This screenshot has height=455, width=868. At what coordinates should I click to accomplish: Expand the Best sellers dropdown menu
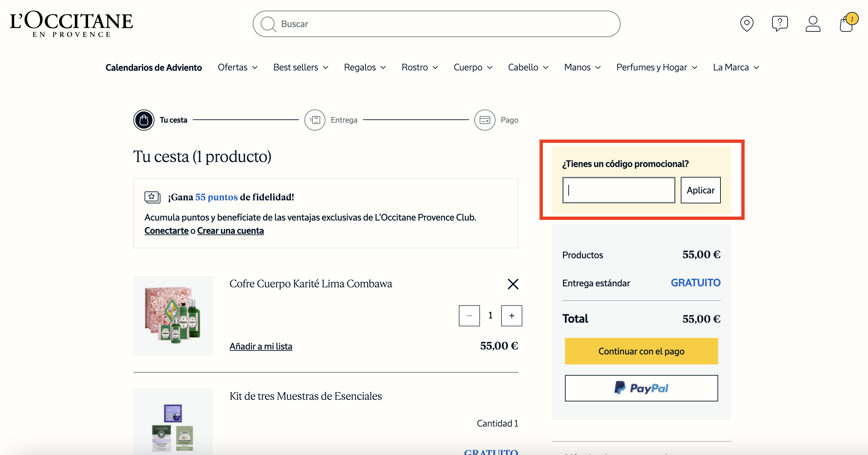tap(301, 67)
